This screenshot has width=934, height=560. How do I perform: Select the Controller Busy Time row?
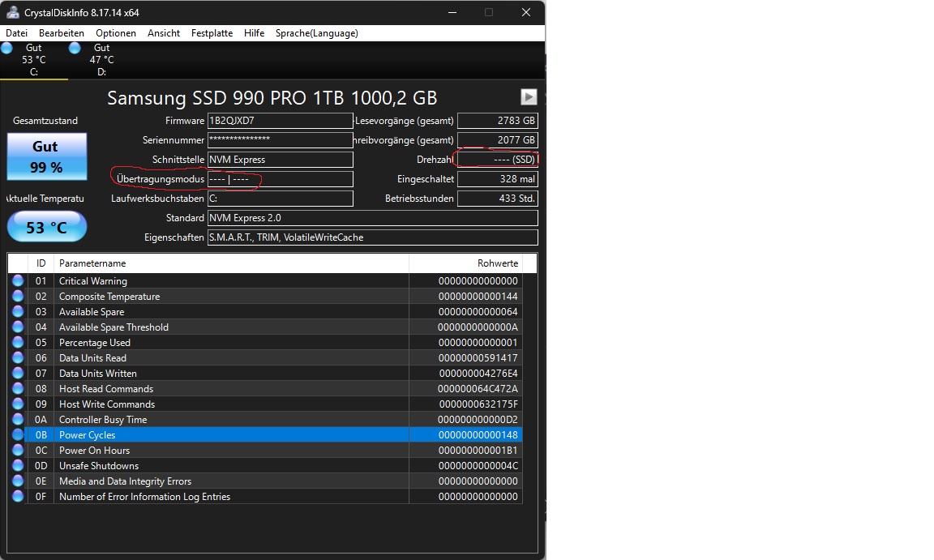265,420
